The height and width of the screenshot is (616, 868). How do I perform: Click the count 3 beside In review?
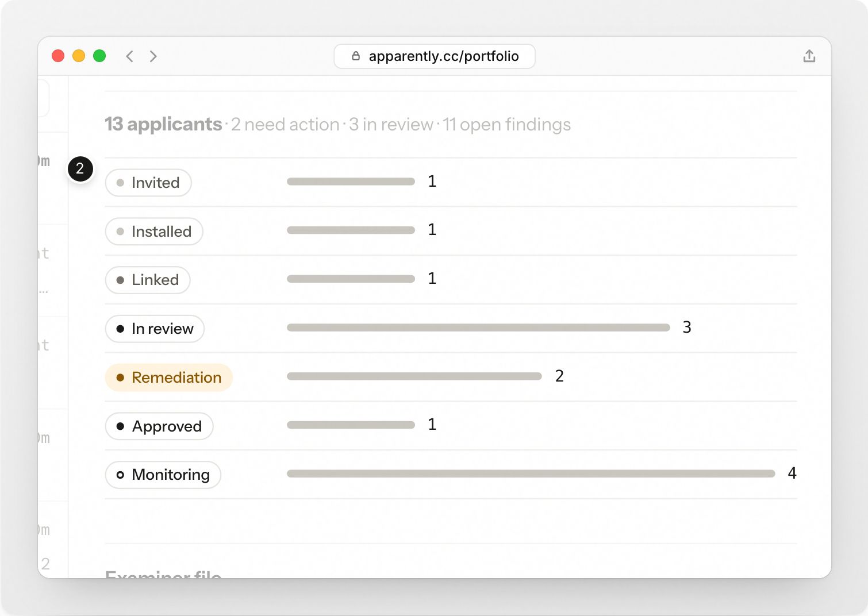pos(687,327)
